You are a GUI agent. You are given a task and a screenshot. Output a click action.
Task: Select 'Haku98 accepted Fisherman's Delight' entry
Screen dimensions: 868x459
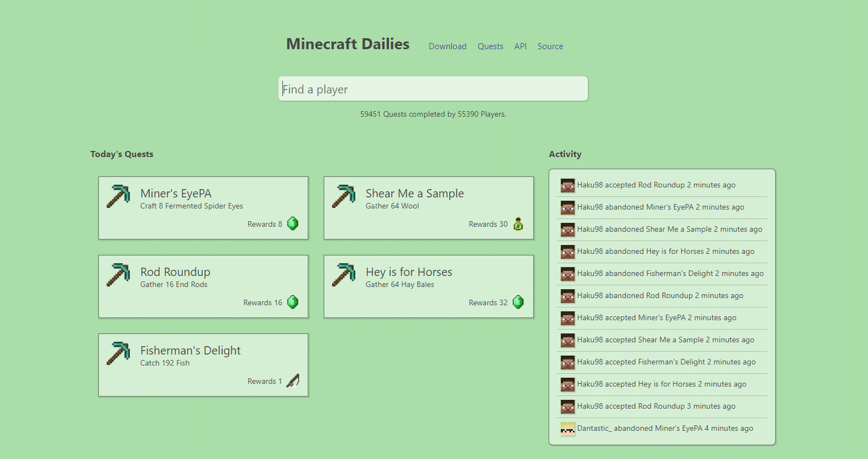click(x=662, y=362)
